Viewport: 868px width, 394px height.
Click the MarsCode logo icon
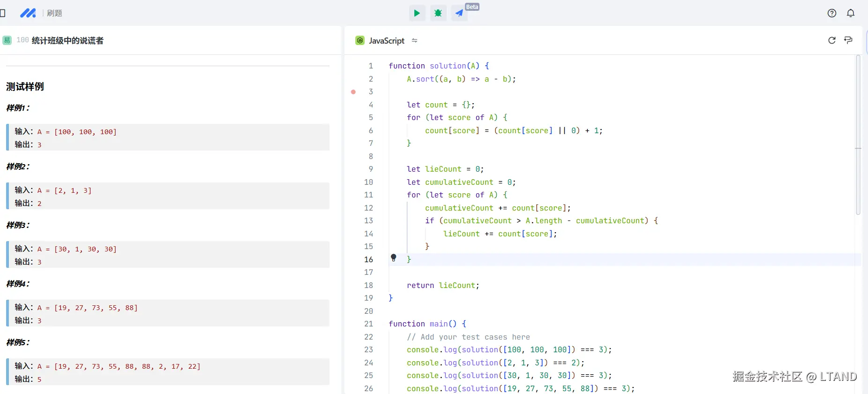point(28,13)
